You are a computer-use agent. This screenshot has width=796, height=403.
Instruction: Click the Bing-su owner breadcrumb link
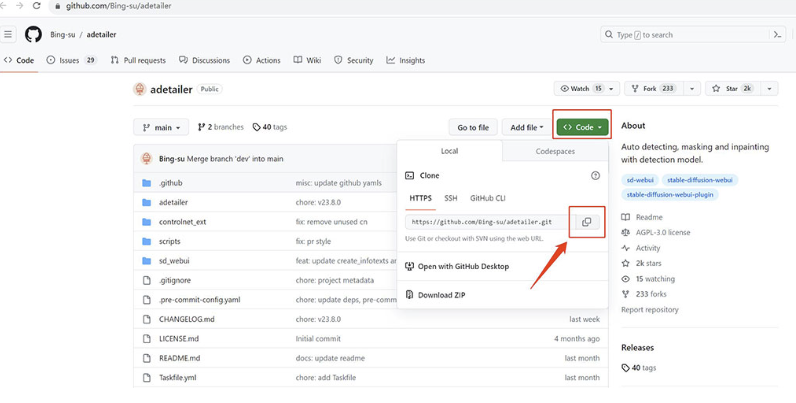click(62, 35)
